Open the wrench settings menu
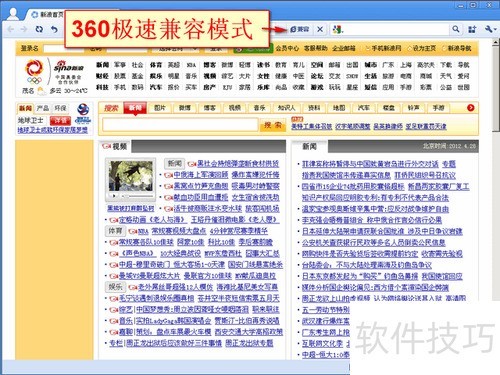Image resolution: width=500 pixels, height=375 pixels. (490, 29)
